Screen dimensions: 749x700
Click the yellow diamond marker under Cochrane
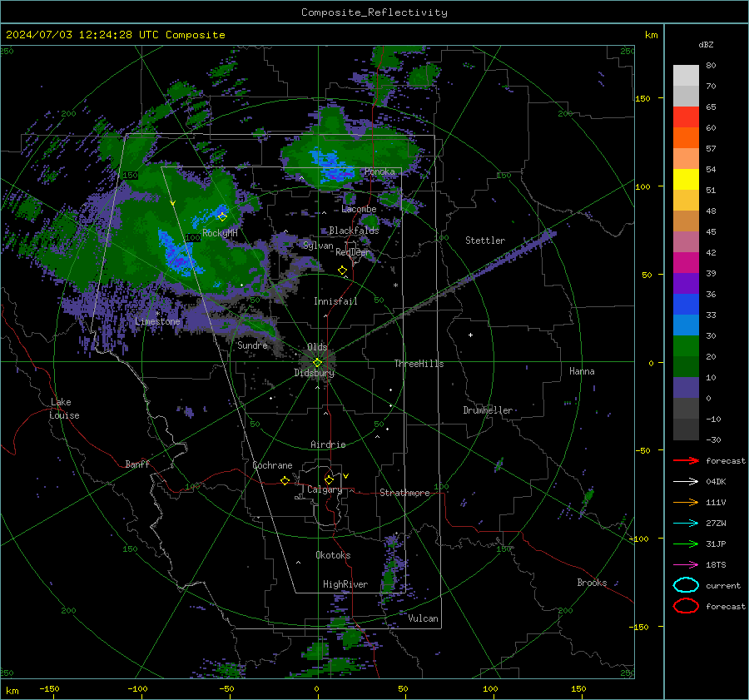point(285,480)
